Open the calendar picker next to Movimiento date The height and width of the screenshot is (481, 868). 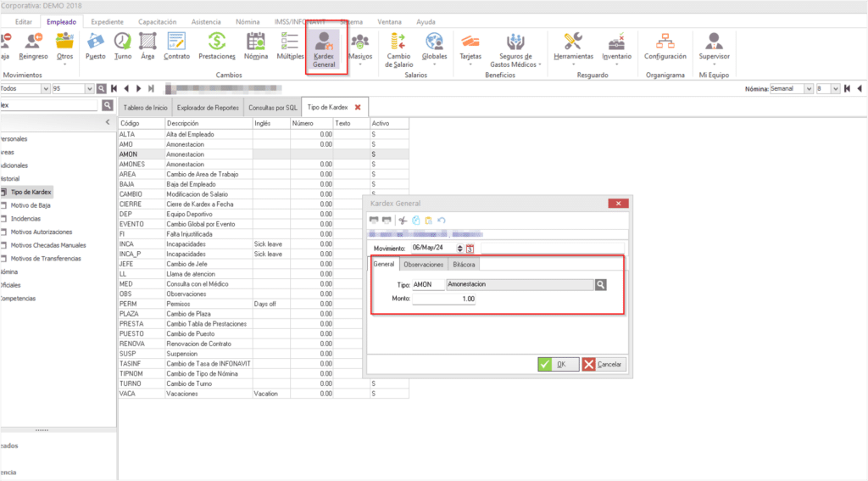(470, 249)
